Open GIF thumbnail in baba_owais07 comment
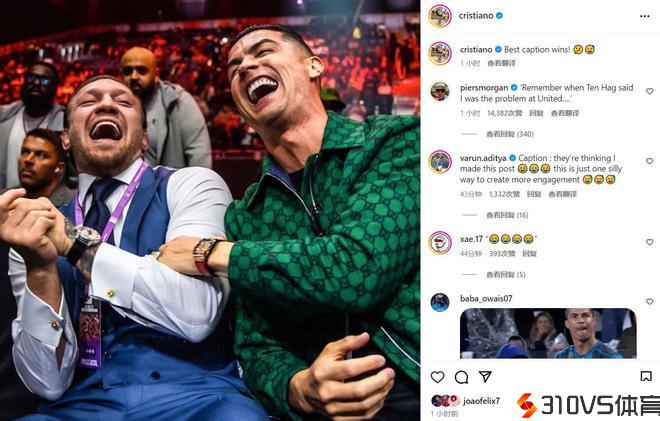 [548, 333]
